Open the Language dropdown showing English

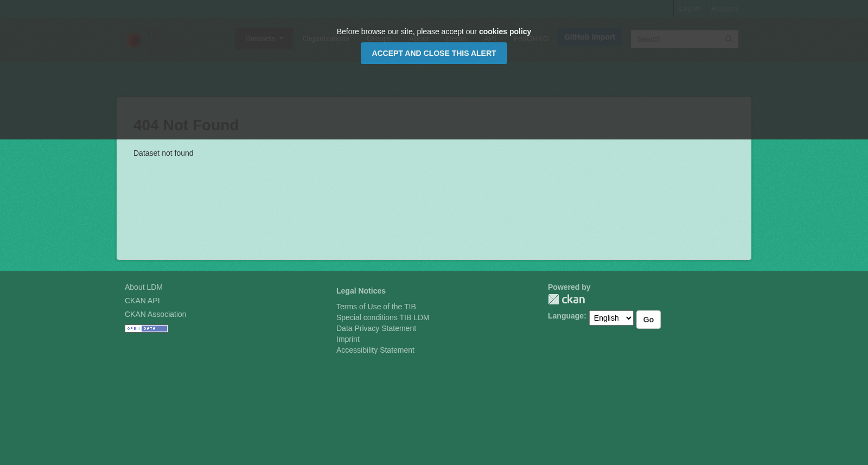[x=611, y=318]
